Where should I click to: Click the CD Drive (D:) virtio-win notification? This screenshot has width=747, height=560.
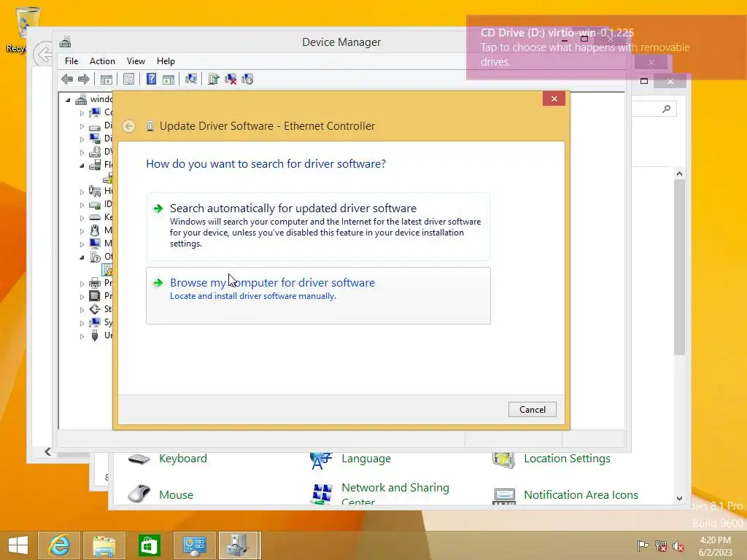[606, 47]
